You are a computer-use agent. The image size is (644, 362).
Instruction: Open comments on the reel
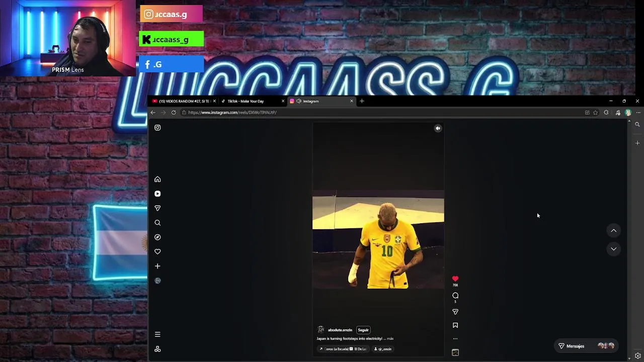pyautogui.click(x=455, y=296)
